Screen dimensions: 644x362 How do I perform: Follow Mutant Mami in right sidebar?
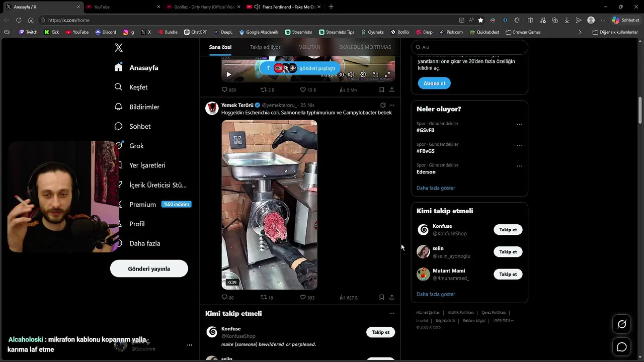click(x=508, y=274)
